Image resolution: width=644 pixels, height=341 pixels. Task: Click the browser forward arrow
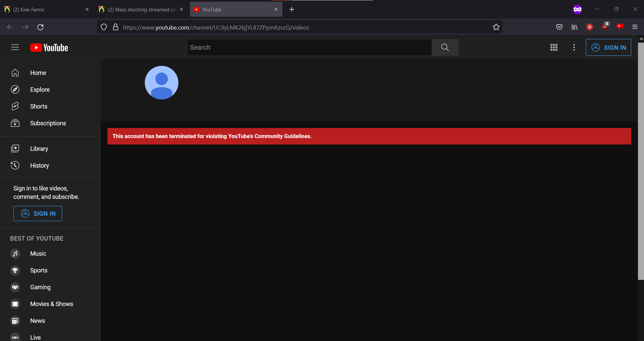coord(25,27)
